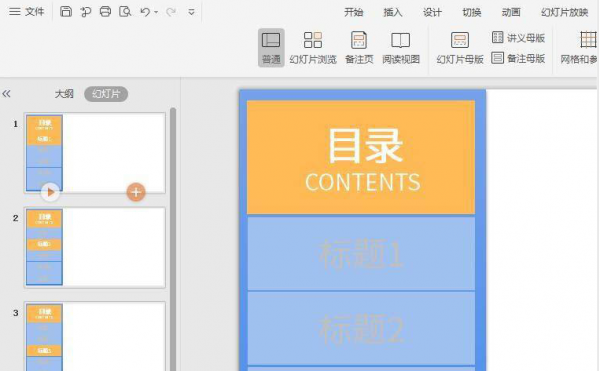Select the 普通 normal view button

(271, 48)
